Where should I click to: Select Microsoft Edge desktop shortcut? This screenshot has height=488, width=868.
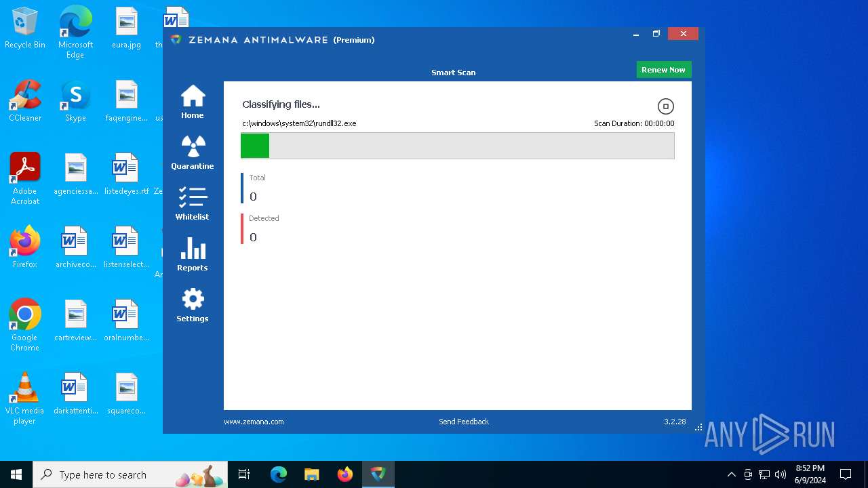pyautogui.click(x=75, y=33)
